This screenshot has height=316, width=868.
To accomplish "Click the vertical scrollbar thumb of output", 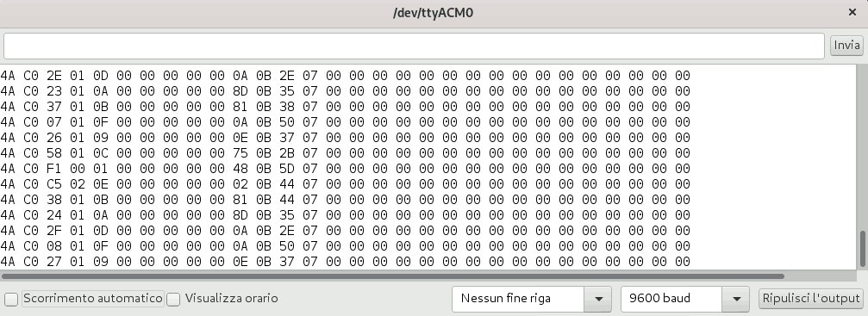I will click(863, 249).
